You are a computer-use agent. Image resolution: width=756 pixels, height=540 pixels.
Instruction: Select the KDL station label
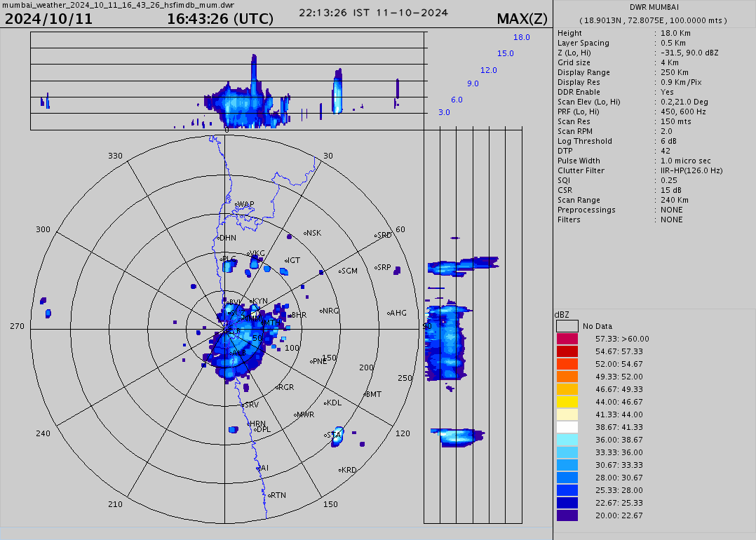[x=334, y=403]
